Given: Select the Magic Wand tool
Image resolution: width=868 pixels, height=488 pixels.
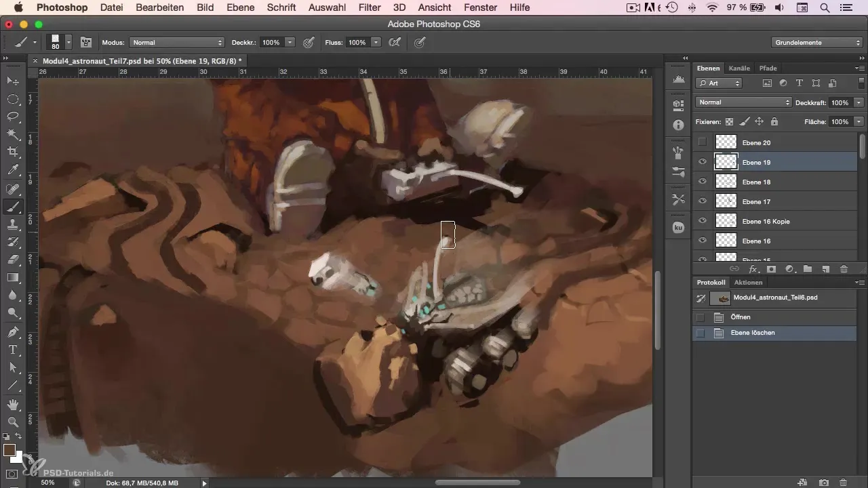Looking at the screenshot, I should 13,134.
